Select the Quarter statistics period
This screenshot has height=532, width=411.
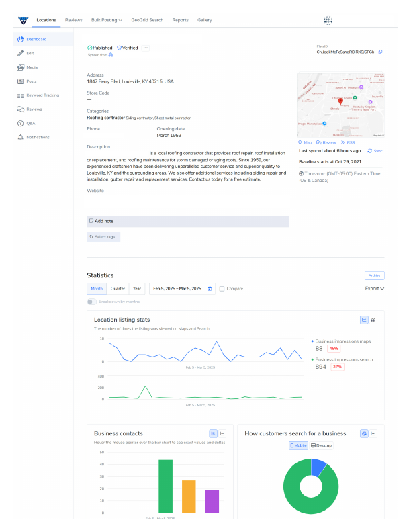pos(118,289)
